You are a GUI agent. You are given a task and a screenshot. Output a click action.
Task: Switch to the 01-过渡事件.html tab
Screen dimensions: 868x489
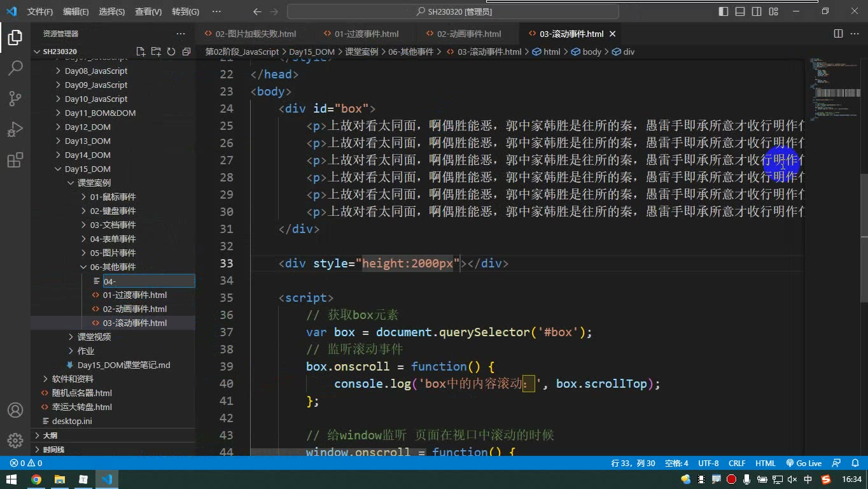click(x=367, y=34)
